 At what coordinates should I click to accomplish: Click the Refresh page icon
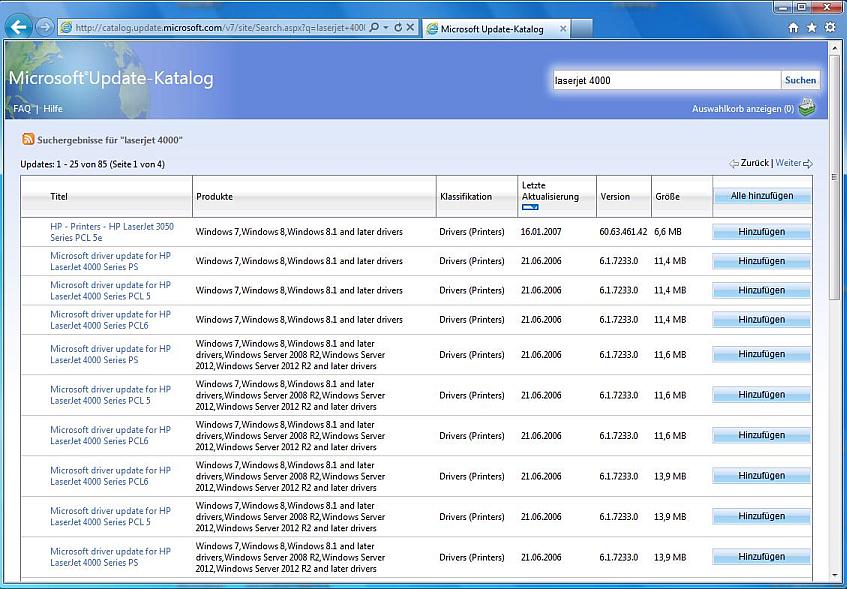[x=398, y=28]
